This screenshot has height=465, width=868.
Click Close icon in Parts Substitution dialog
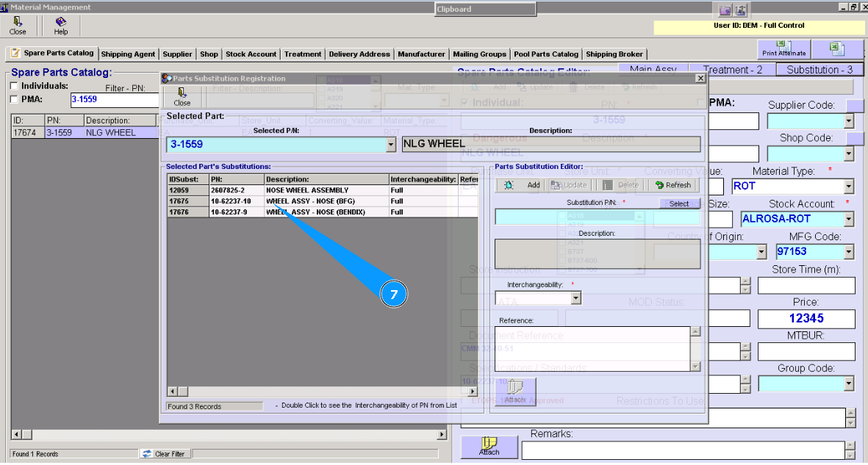182,96
